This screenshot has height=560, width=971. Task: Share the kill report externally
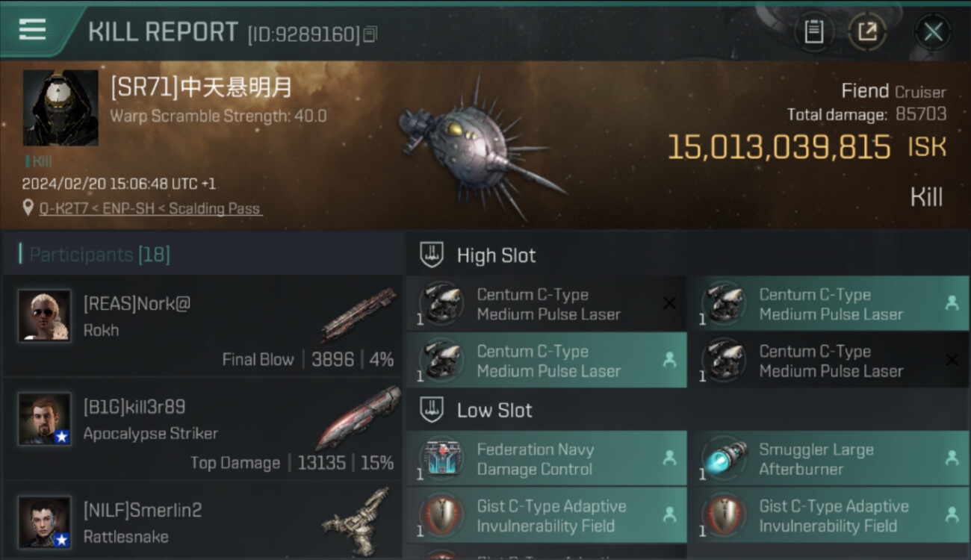867,32
